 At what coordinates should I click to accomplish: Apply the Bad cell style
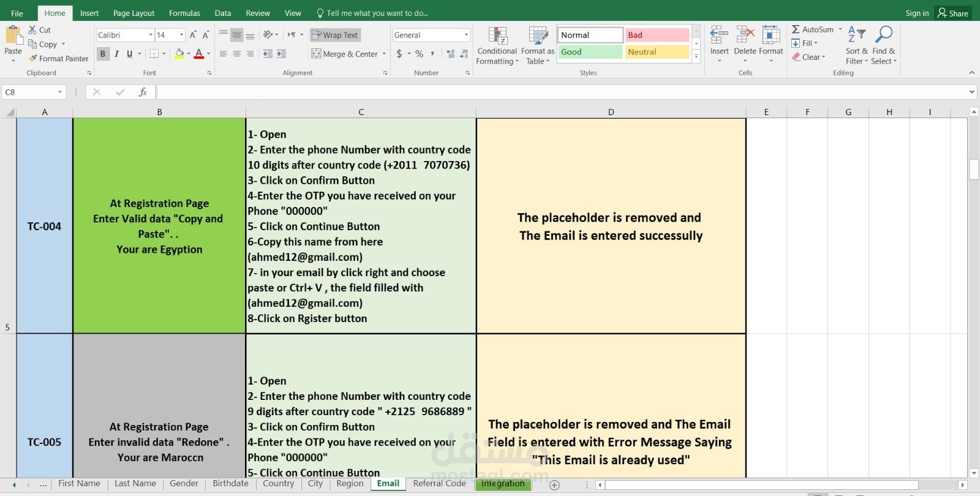pos(657,35)
